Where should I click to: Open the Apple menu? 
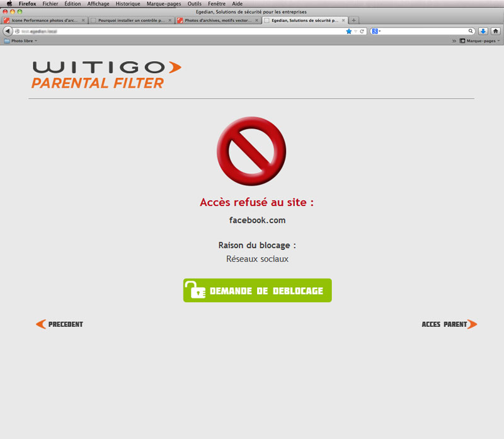coord(9,4)
